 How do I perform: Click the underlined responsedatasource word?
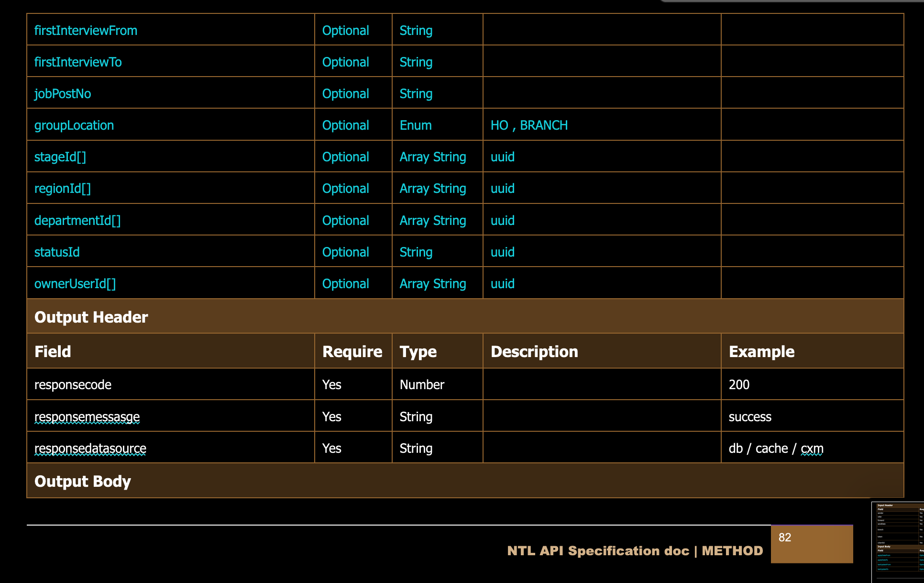(x=90, y=448)
